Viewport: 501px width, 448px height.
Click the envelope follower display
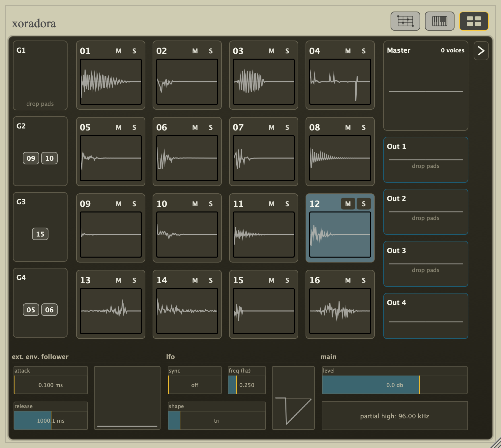tap(127, 398)
